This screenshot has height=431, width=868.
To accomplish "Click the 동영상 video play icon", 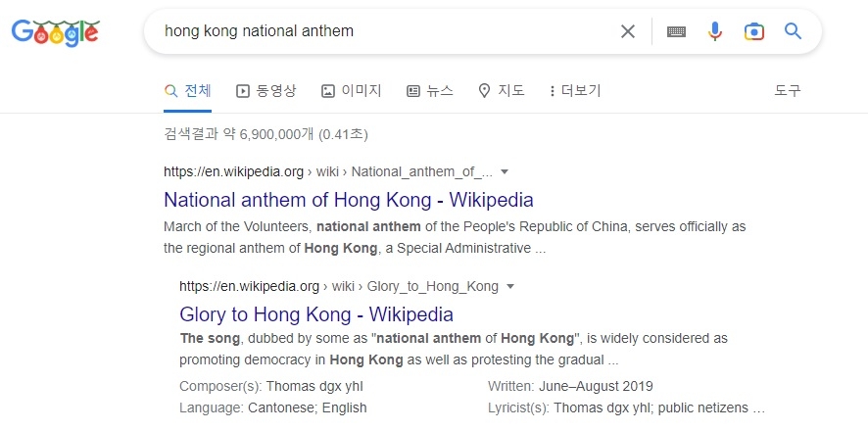I will pyautogui.click(x=243, y=91).
